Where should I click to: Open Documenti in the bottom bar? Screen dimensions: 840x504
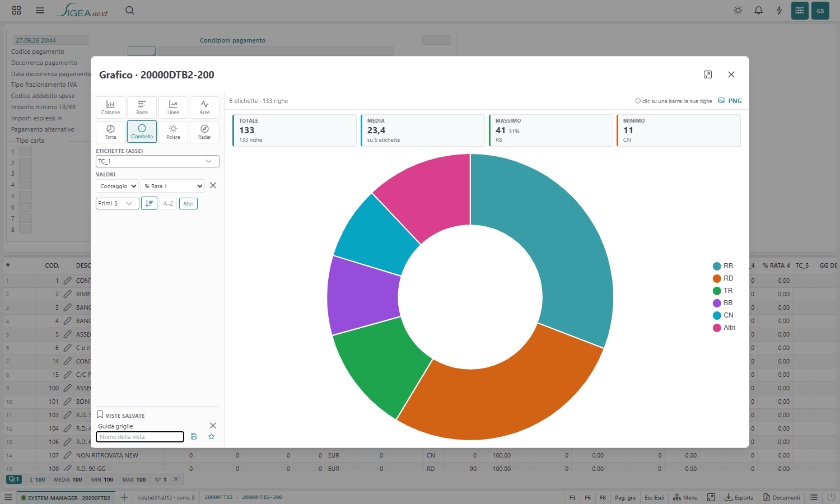coord(782,497)
